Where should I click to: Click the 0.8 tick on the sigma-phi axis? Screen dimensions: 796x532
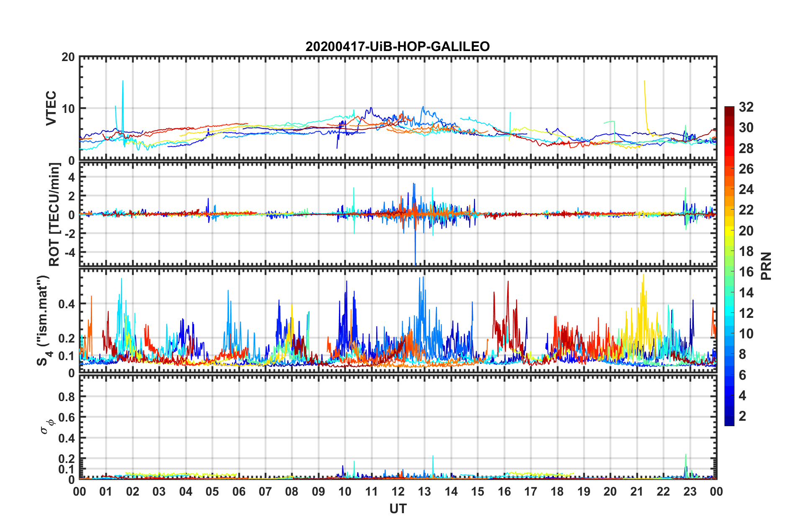(67, 396)
